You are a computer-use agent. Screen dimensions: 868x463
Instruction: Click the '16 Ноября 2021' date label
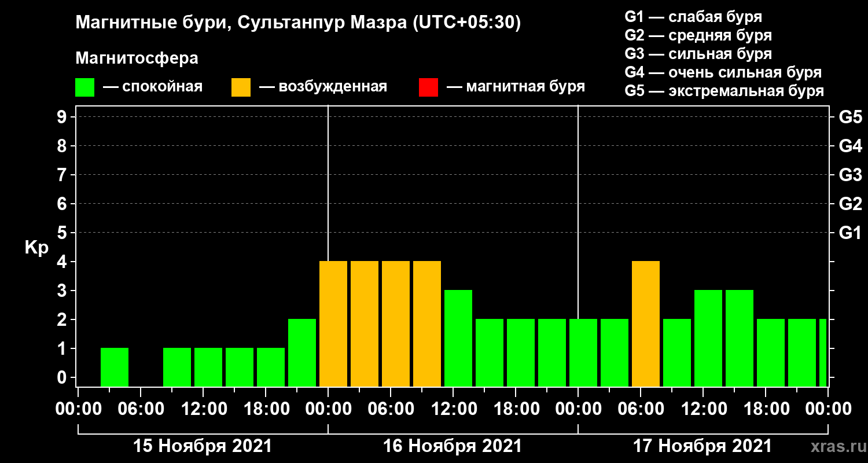[453, 446]
